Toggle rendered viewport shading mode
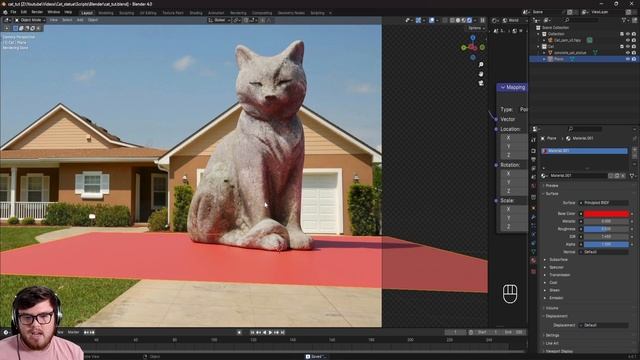The width and height of the screenshot is (640, 360). [x=469, y=20]
